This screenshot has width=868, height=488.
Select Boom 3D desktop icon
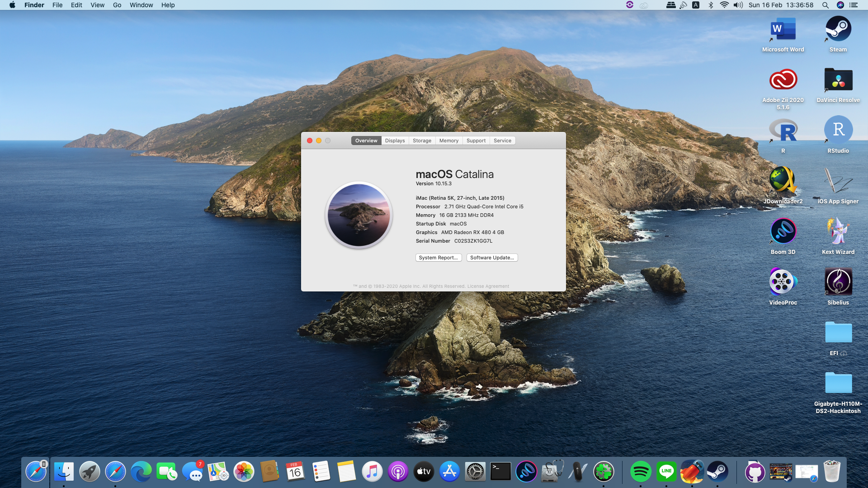783,232
